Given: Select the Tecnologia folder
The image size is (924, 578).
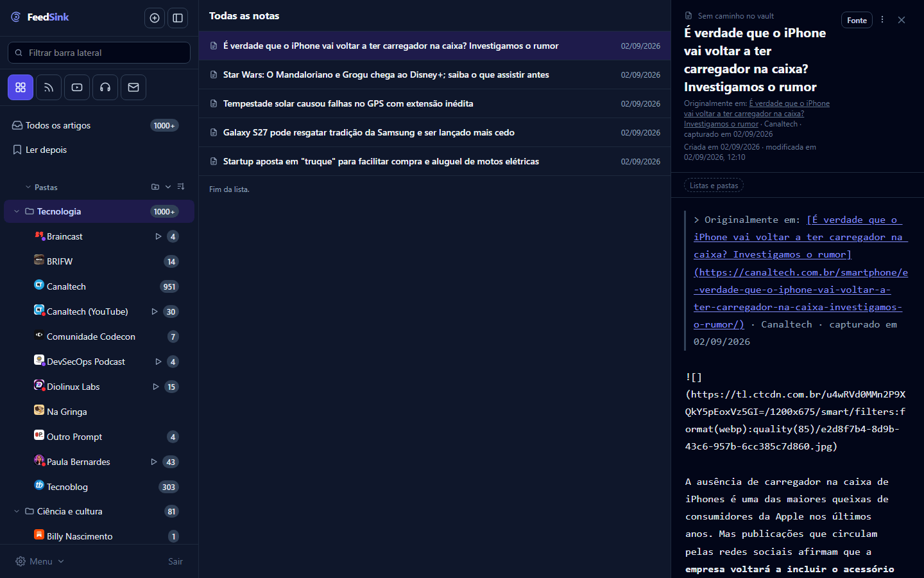Looking at the screenshot, I should 99,211.
